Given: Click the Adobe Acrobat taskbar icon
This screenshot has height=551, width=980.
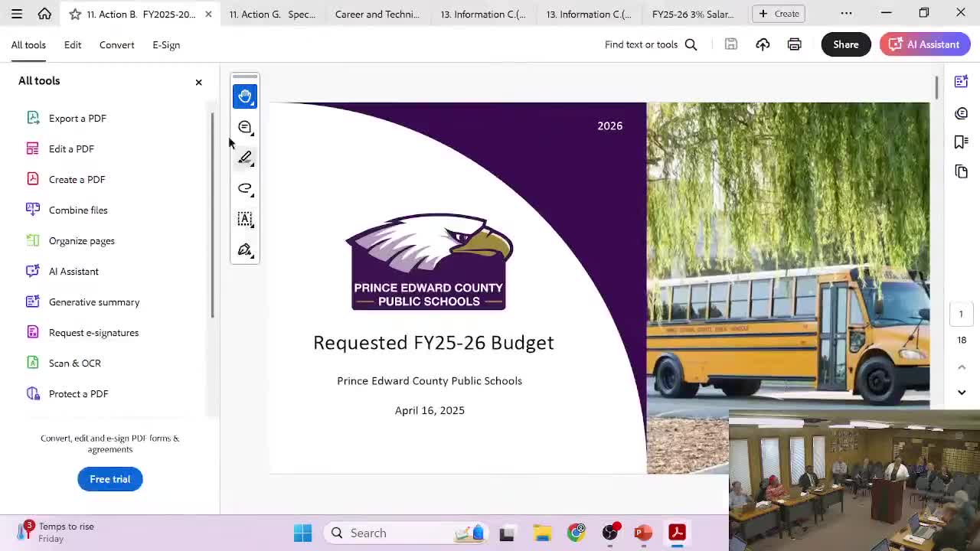Looking at the screenshot, I should (677, 533).
